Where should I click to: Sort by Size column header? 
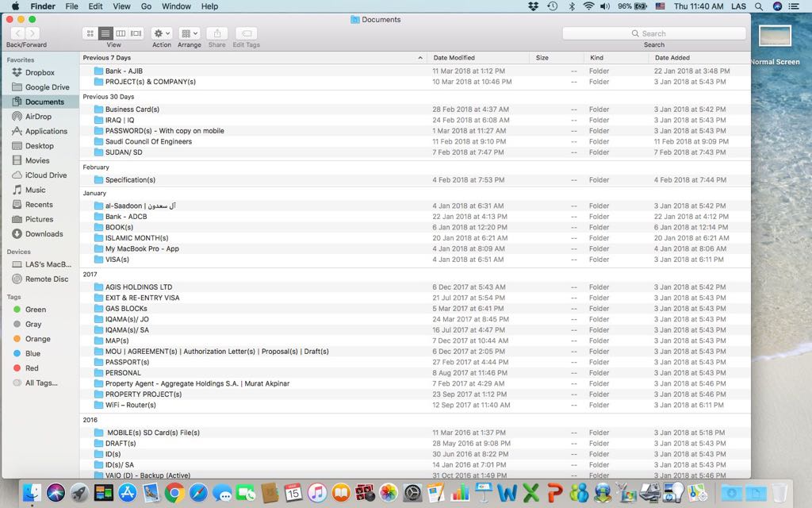(x=556, y=57)
